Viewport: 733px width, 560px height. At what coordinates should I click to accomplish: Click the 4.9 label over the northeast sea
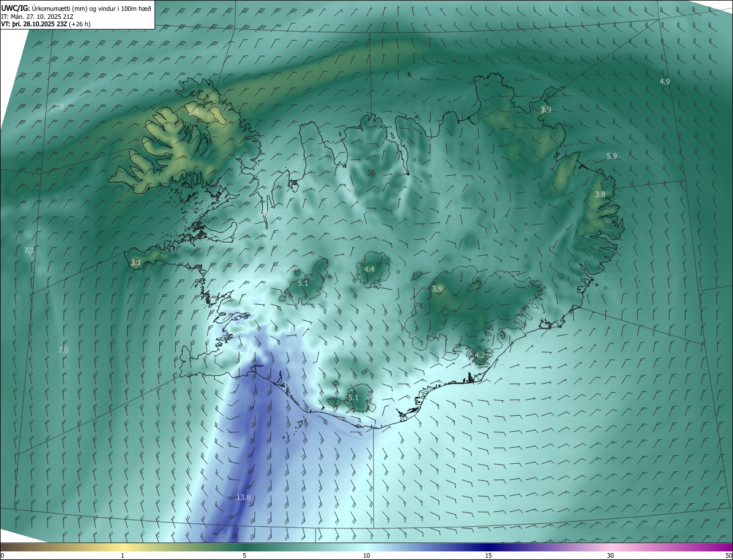coord(664,82)
